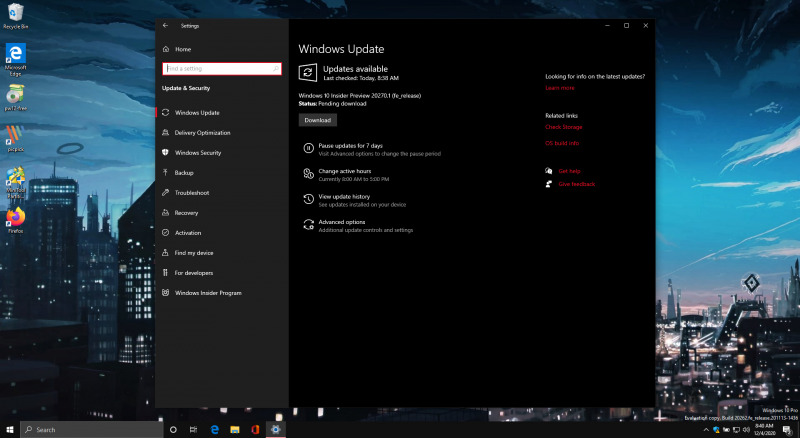Open Task View from taskbar
Screen dimensions: 800x438
tap(193, 430)
